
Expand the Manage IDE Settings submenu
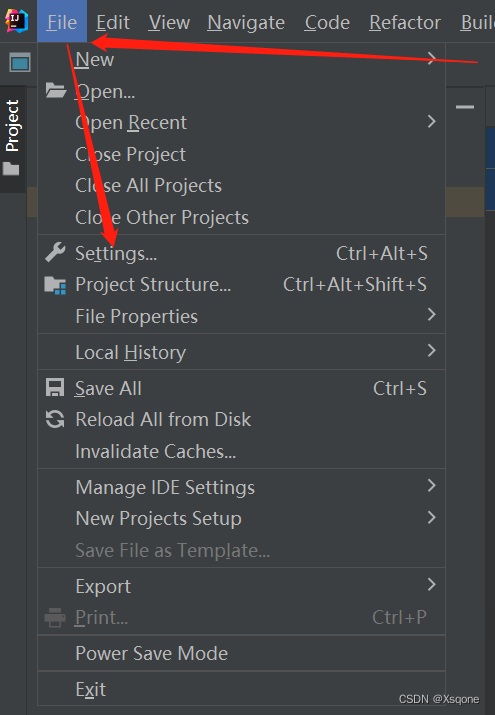point(241,487)
